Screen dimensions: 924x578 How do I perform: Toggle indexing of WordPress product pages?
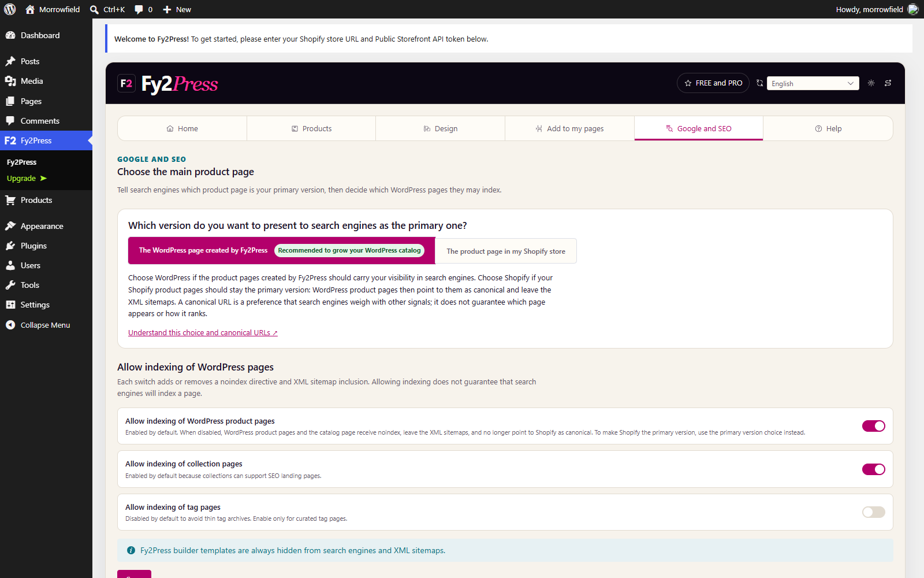[874, 426]
